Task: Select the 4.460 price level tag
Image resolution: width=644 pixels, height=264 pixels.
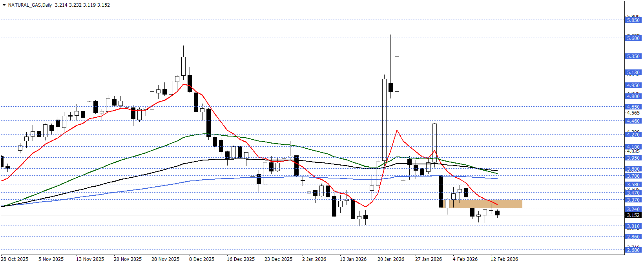Action: (x=633, y=121)
